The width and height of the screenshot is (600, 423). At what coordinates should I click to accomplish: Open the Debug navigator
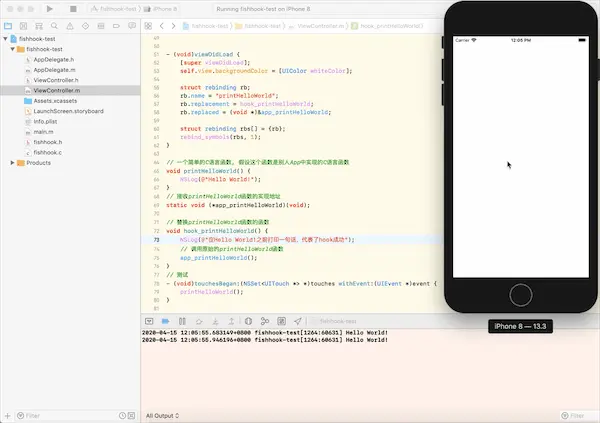pos(101,26)
